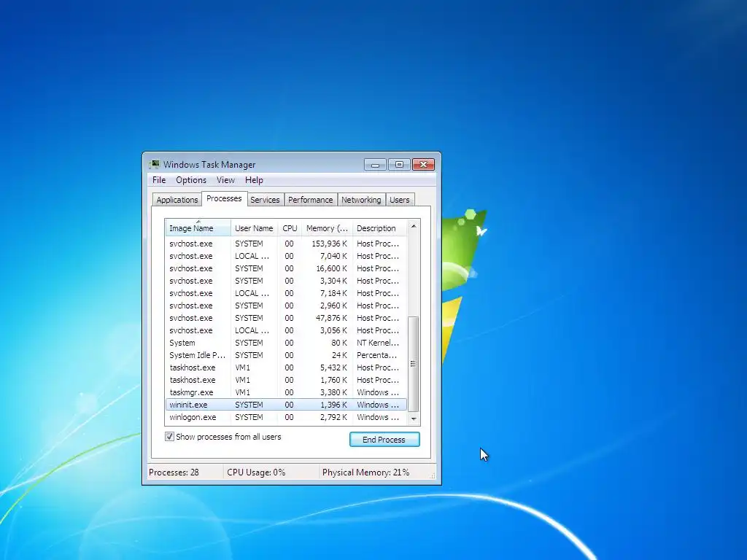Sort by CPU column header
Viewport: 747px width, 560px height.
pos(290,228)
